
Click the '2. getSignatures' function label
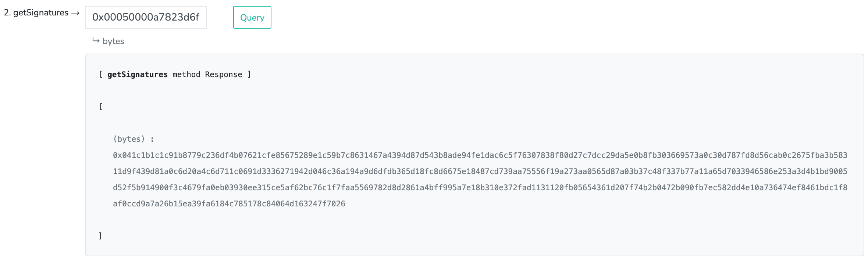coord(36,13)
